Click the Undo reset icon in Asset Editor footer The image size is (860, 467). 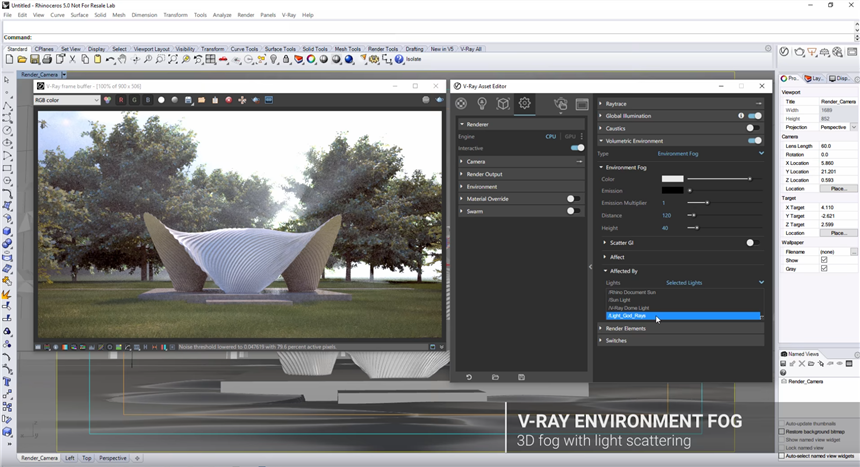tap(468, 377)
